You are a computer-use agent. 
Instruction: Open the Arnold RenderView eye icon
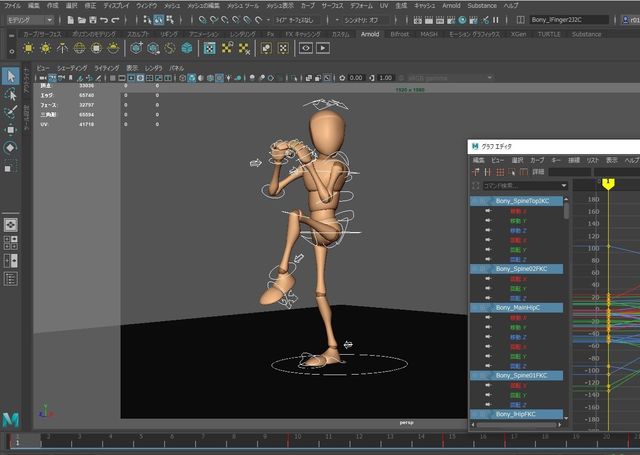306,48
